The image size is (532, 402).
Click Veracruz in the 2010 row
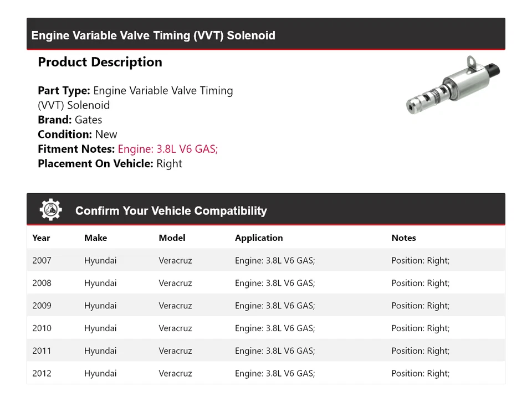pyautogui.click(x=176, y=328)
